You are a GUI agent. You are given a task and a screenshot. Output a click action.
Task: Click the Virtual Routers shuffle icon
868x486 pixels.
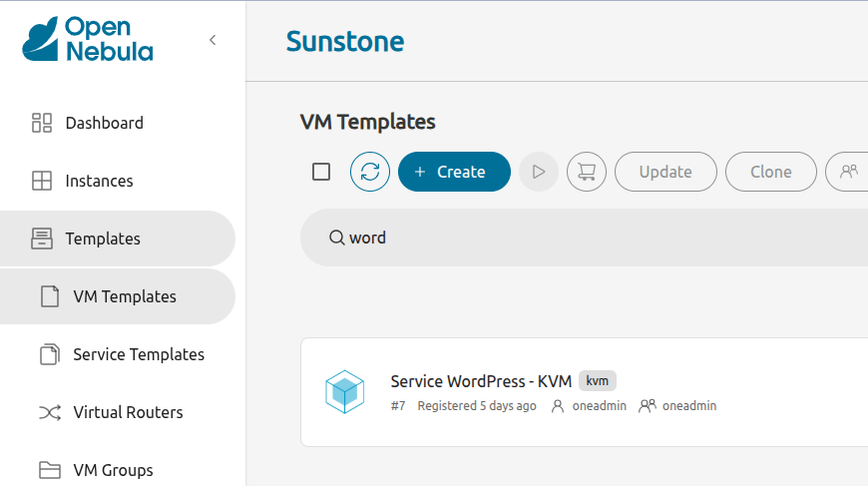[x=50, y=412]
